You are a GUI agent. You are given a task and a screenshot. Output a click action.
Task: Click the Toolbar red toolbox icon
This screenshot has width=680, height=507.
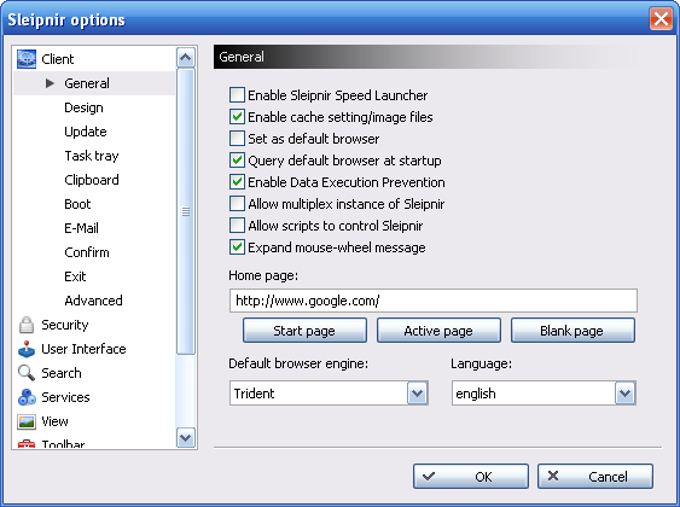(x=26, y=444)
